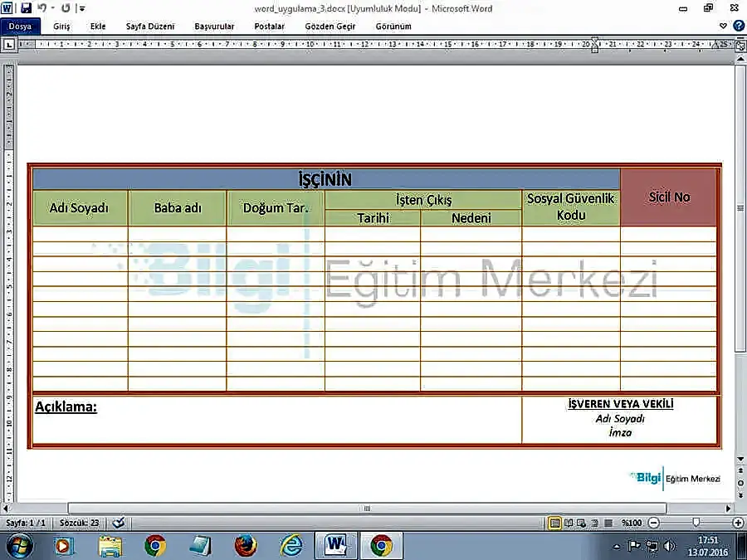Expand the Customize Quick Access Toolbar dropdown
This screenshot has height=560, width=747.
coord(81,8)
